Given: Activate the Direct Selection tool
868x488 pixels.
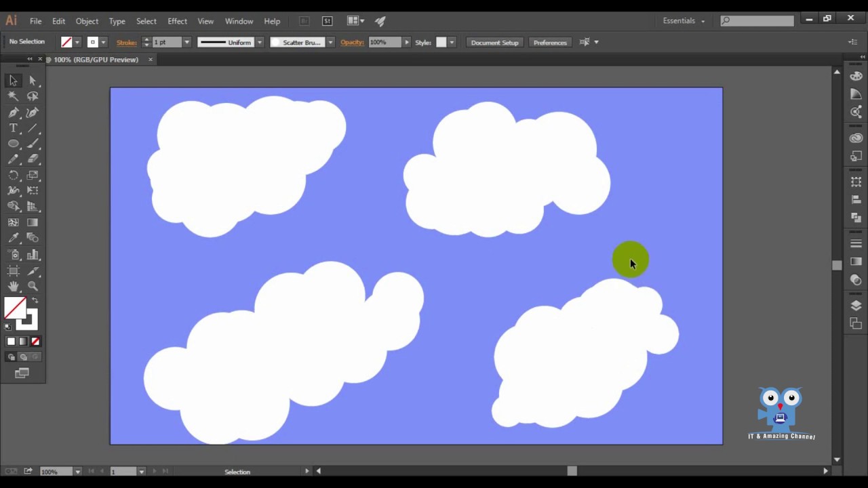Looking at the screenshot, I should 33,81.
